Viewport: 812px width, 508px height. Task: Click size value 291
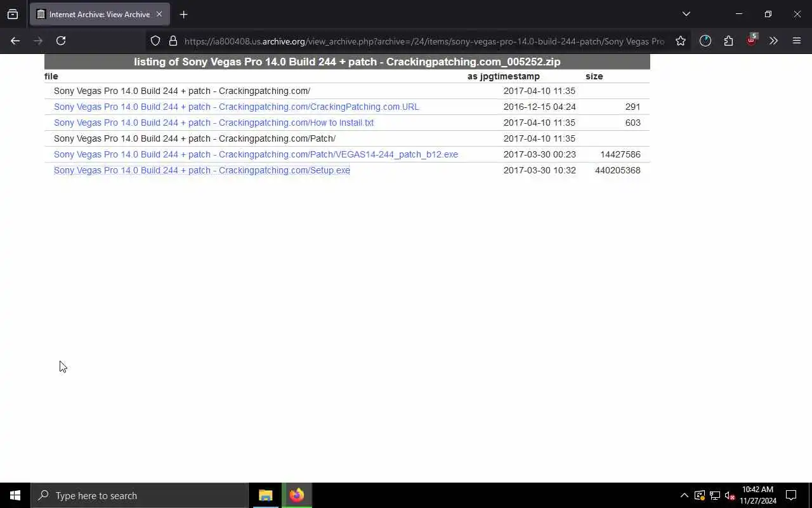pyautogui.click(x=632, y=107)
